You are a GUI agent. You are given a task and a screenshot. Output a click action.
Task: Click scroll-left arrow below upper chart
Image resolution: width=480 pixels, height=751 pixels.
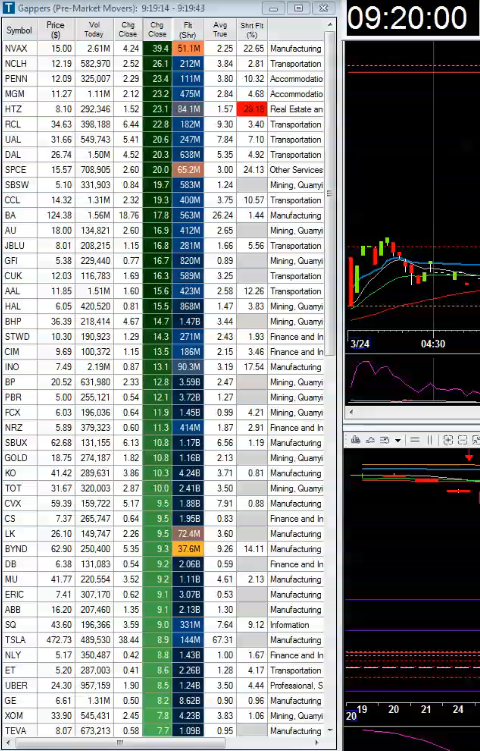(x=351, y=412)
